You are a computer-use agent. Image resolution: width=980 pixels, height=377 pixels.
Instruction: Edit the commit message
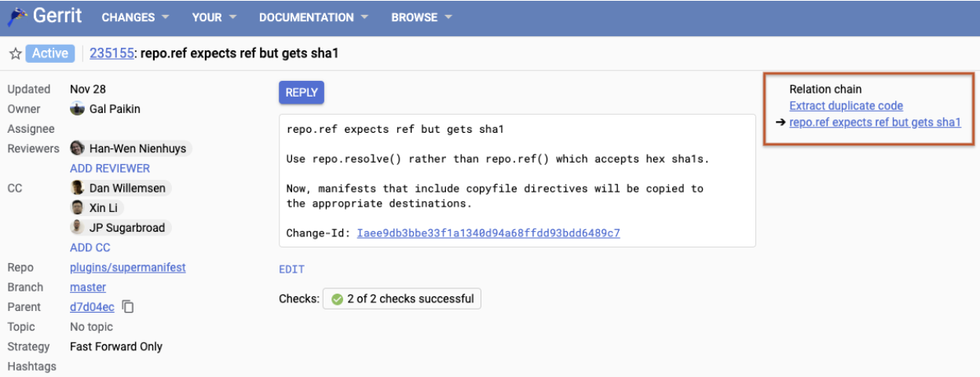click(291, 269)
